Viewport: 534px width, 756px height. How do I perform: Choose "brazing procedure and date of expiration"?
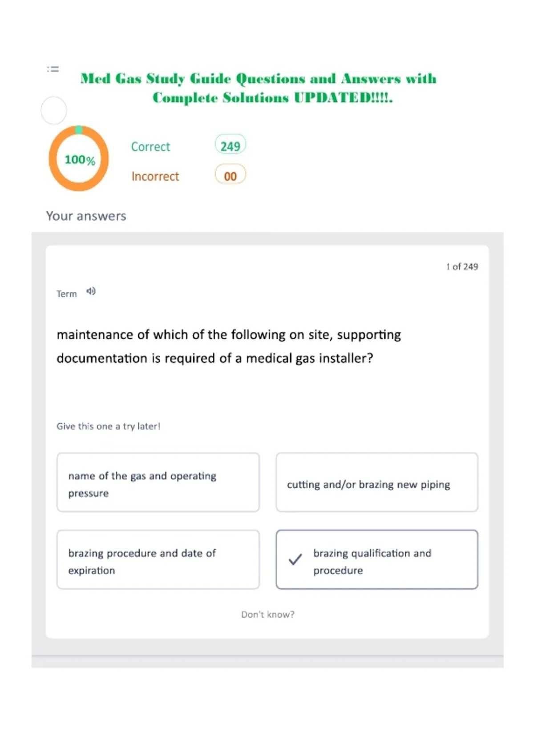click(x=158, y=559)
